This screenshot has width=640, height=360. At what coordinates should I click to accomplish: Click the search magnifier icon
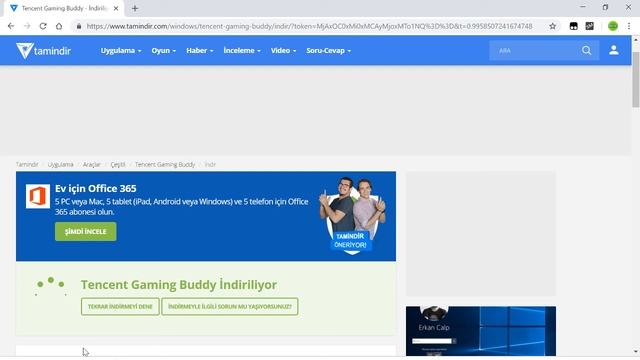(587, 51)
